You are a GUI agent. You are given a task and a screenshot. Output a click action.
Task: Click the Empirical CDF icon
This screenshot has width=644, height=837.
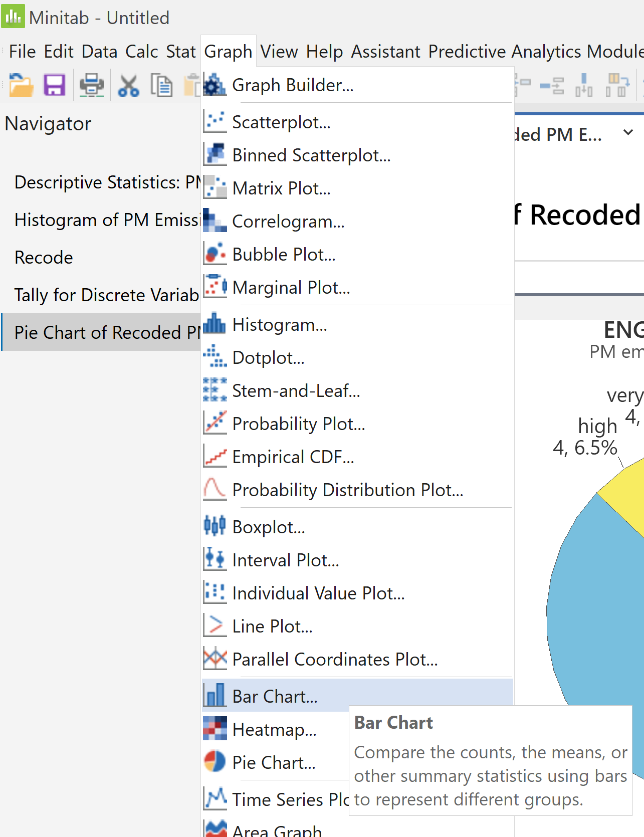[x=215, y=457]
